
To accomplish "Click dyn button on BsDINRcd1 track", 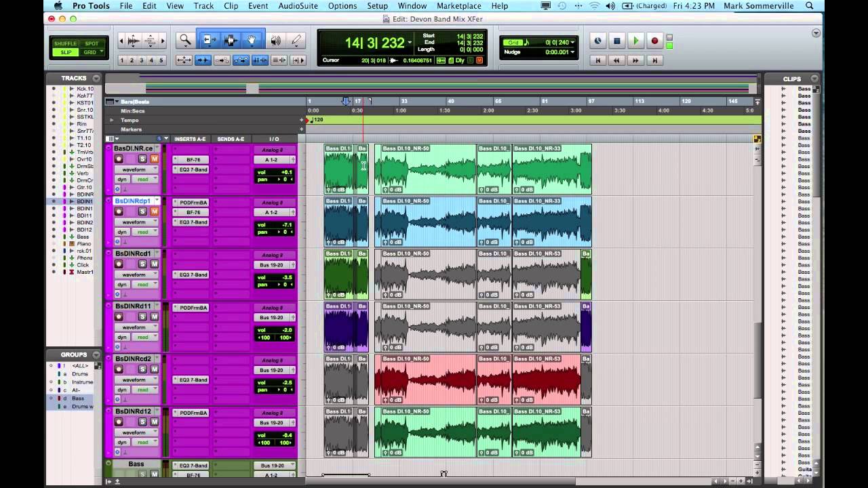I will click(x=122, y=285).
